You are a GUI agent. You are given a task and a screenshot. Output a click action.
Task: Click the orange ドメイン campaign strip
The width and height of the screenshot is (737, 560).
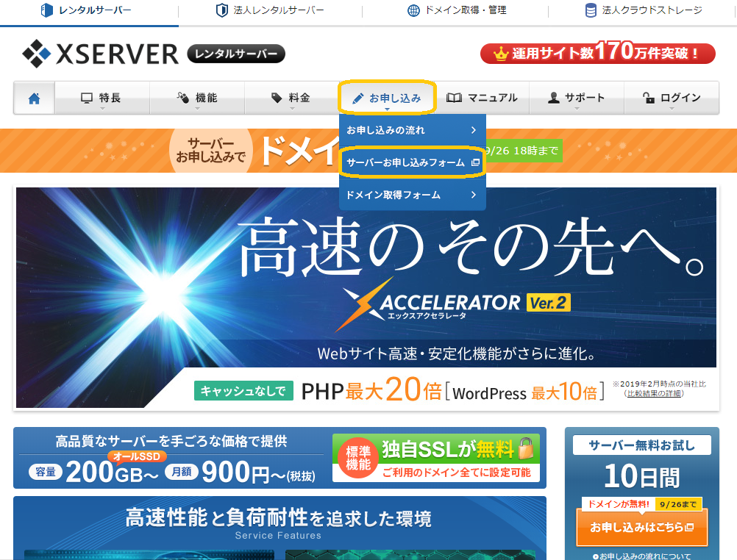(368, 151)
